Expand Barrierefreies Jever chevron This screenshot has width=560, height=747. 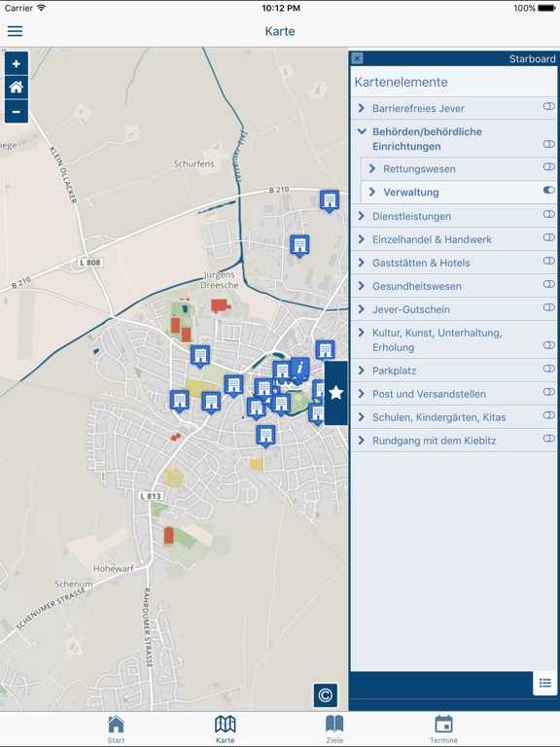pos(362,108)
